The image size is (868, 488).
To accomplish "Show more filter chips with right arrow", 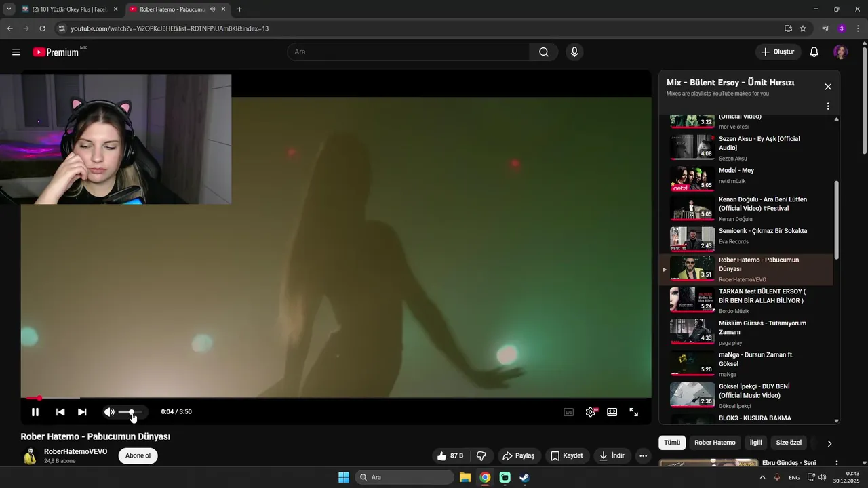I will coord(829,443).
